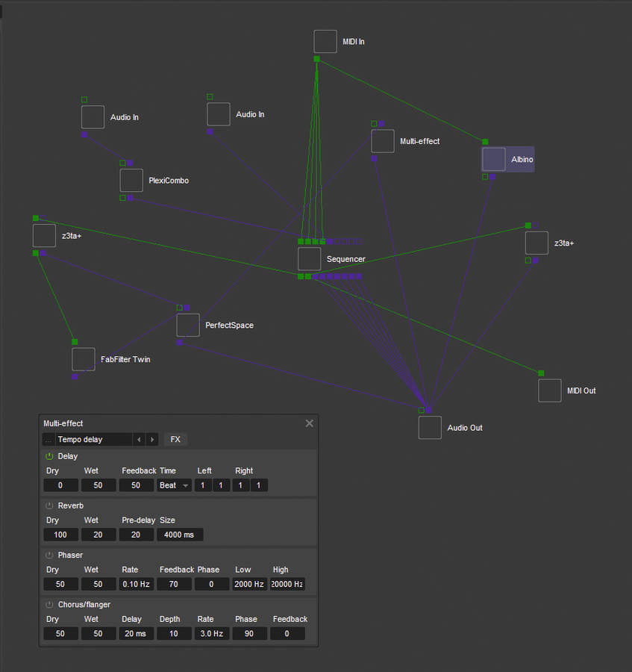Click the Delay Feedback value field
Image resolution: width=632 pixels, height=672 pixels.
tap(136, 485)
